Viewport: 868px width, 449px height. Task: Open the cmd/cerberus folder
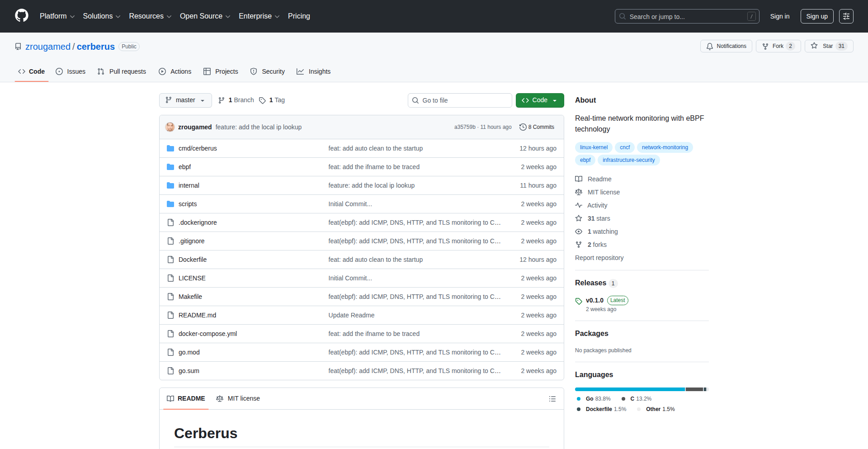click(x=198, y=148)
